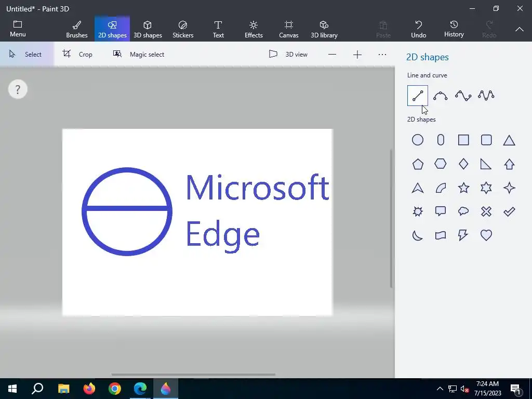Select the Five-point star shape
The height and width of the screenshot is (399, 532).
click(463, 188)
